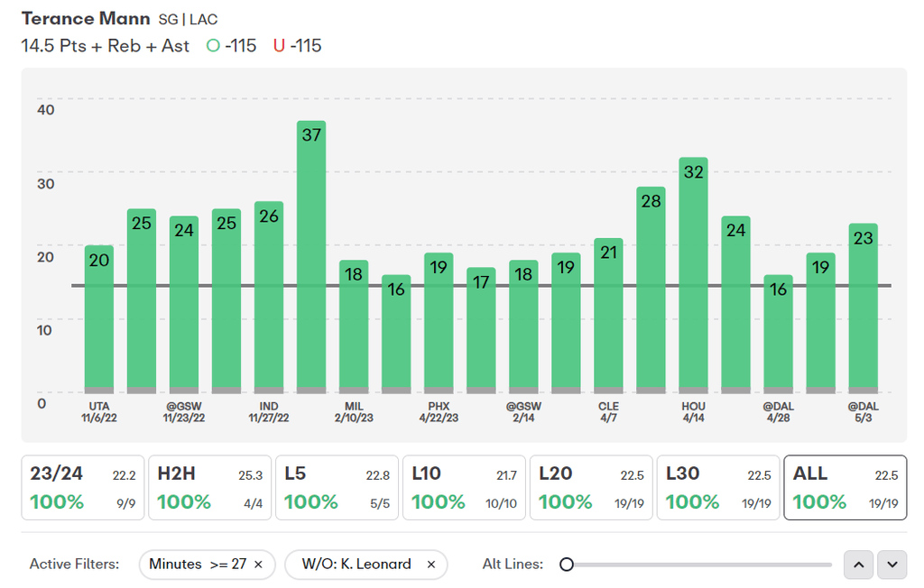Remove the Minutes >= 27 filter
The image size is (924, 588).
[258, 565]
